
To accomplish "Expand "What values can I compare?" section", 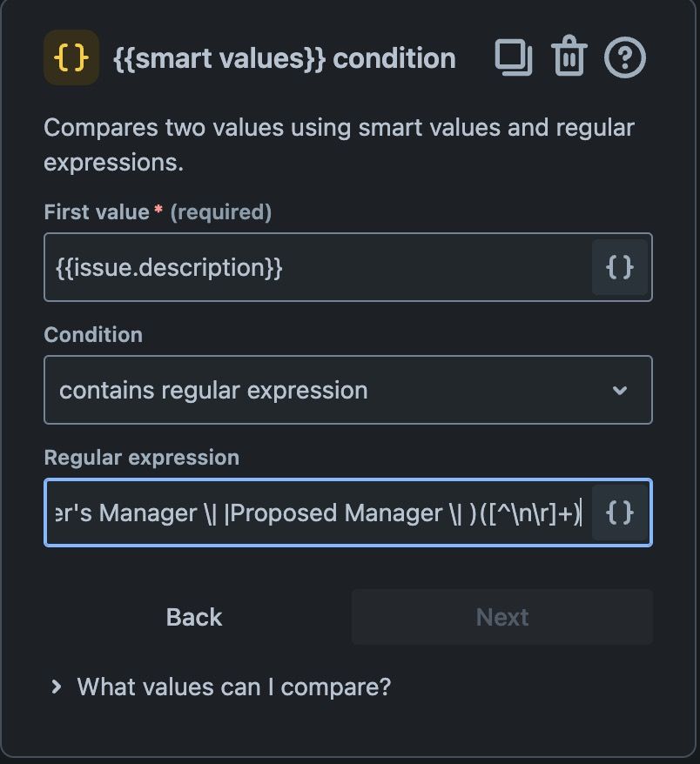I will point(234,687).
